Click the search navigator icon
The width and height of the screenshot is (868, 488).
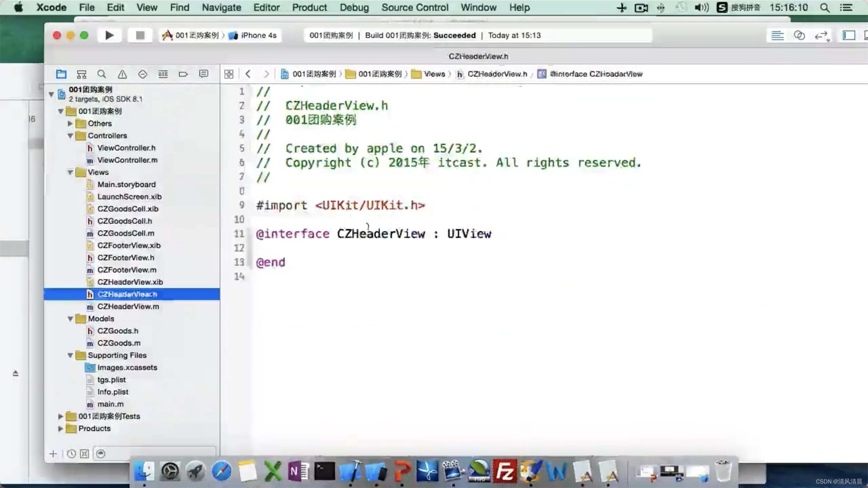click(101, 74)
